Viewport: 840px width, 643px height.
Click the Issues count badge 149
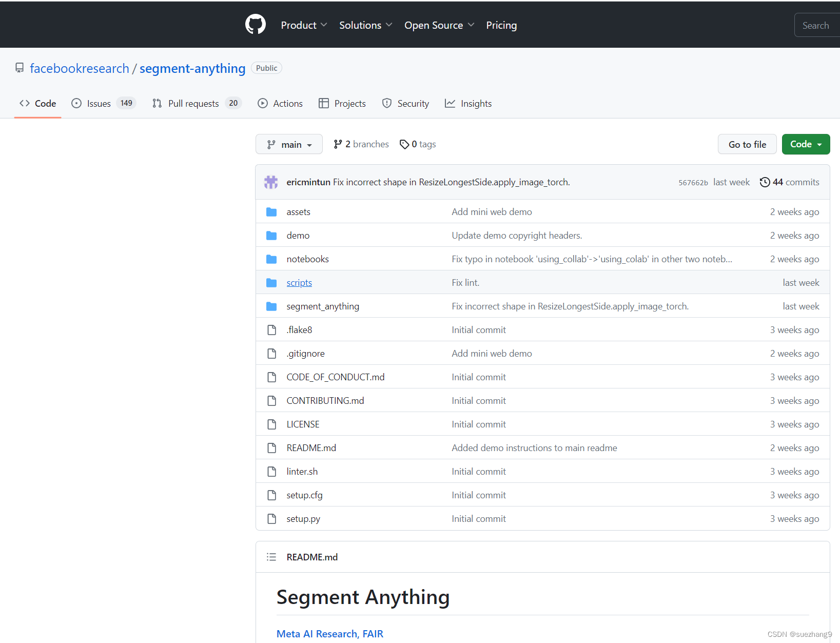click(x=126, y=103)
